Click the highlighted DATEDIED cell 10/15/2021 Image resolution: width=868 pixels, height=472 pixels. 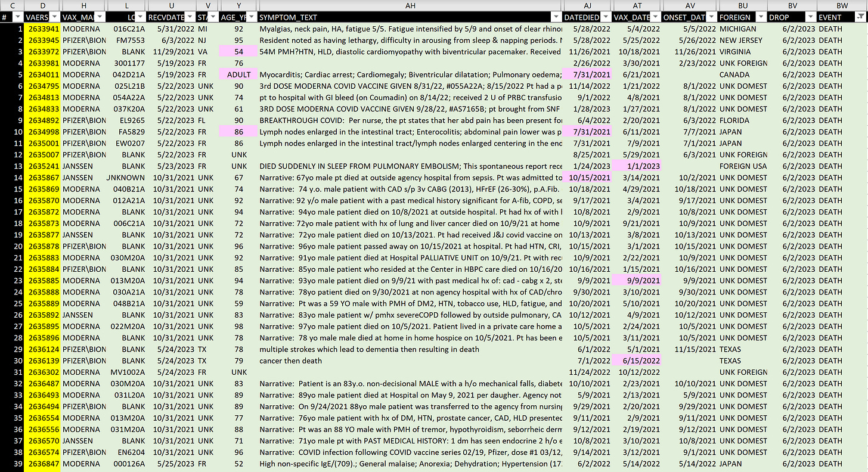[x=588, y=178]
